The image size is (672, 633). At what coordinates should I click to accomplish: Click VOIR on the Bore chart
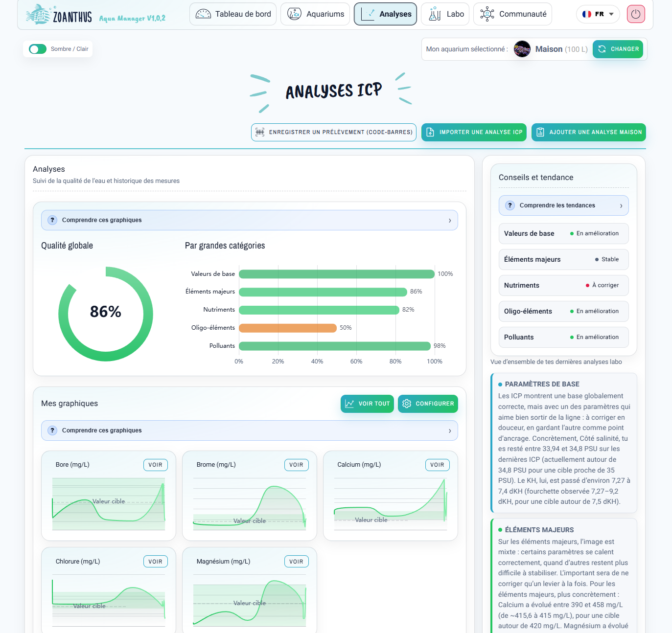[x=156, y=465]
